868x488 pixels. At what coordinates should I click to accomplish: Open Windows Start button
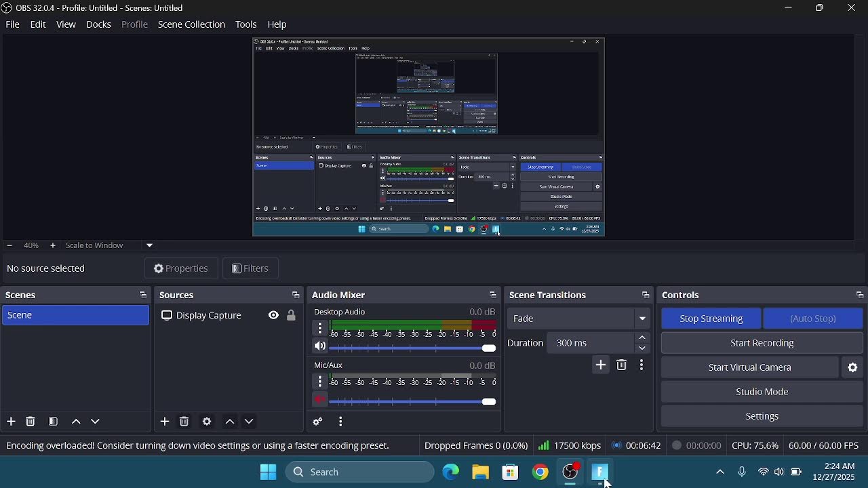(269, 472)
